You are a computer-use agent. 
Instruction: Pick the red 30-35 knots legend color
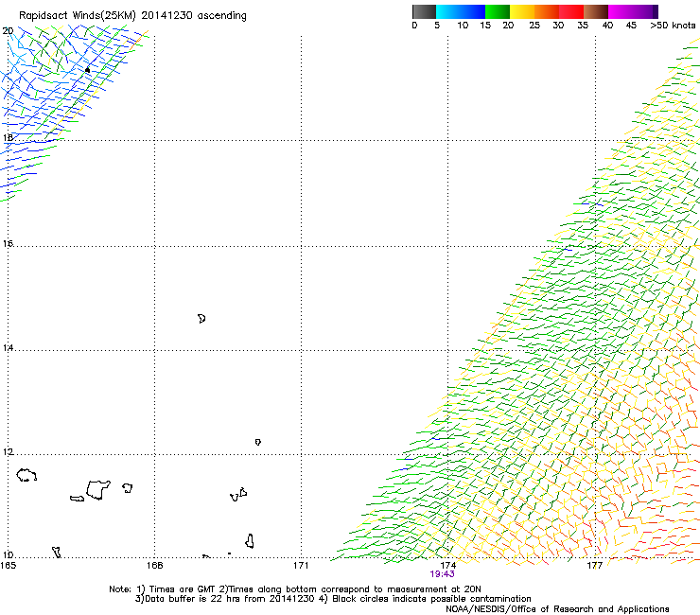pyautogui.click(x=571, y=11)
